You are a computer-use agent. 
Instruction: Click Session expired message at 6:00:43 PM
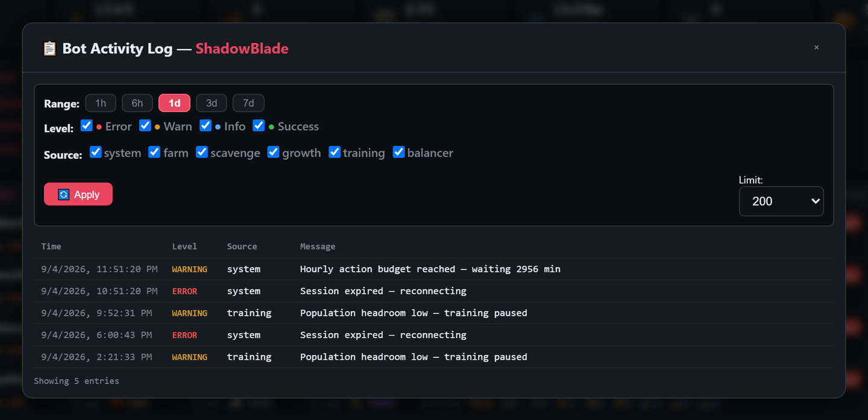pos(383,335)
